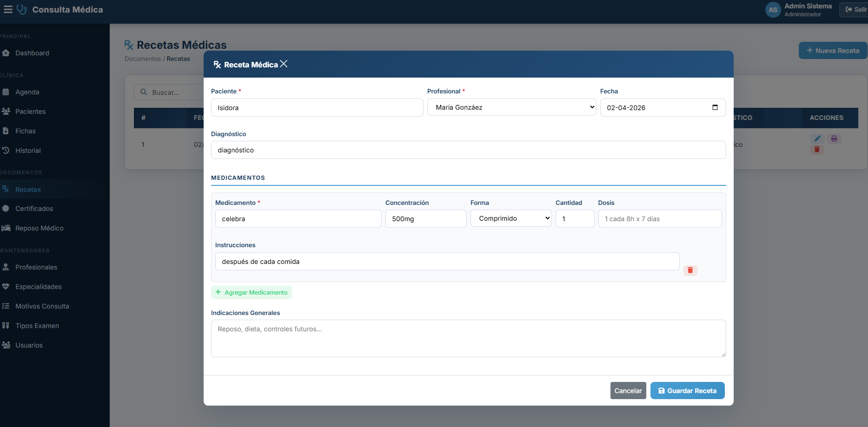Click the Dashboard home icon
868x427 pixels.
[x=6, y=53]
